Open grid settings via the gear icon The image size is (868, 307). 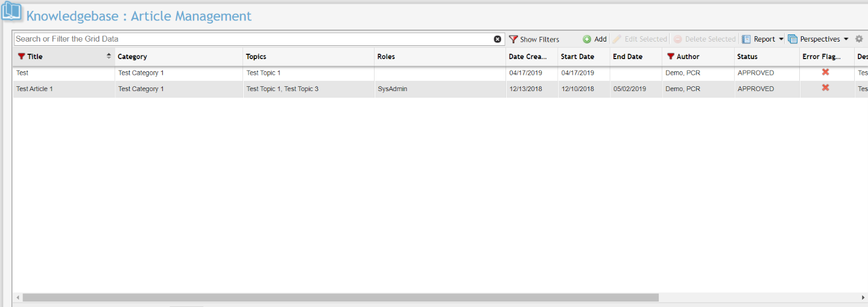(859, 39)
